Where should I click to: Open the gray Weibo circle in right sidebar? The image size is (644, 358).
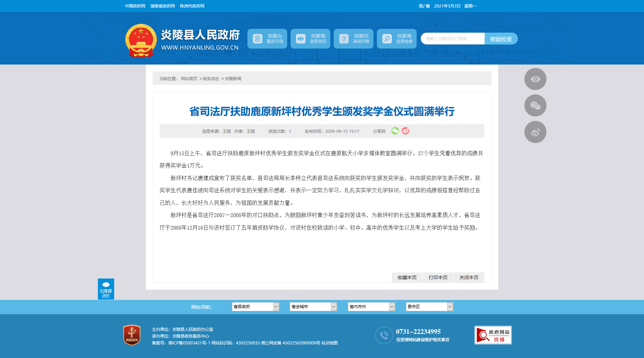[x=535, y=132]
